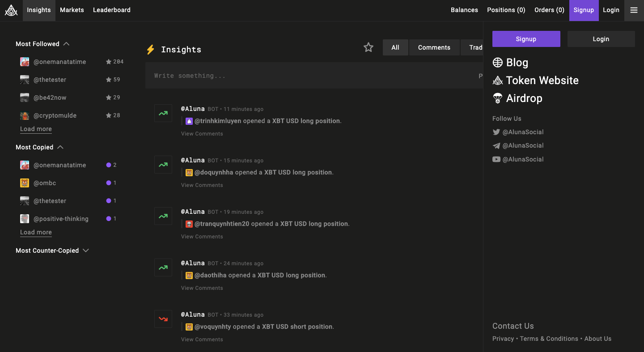Viewport: 644px width, 352px height.
Task: Open the Privacy link
Action: click(x=503, y=339)
